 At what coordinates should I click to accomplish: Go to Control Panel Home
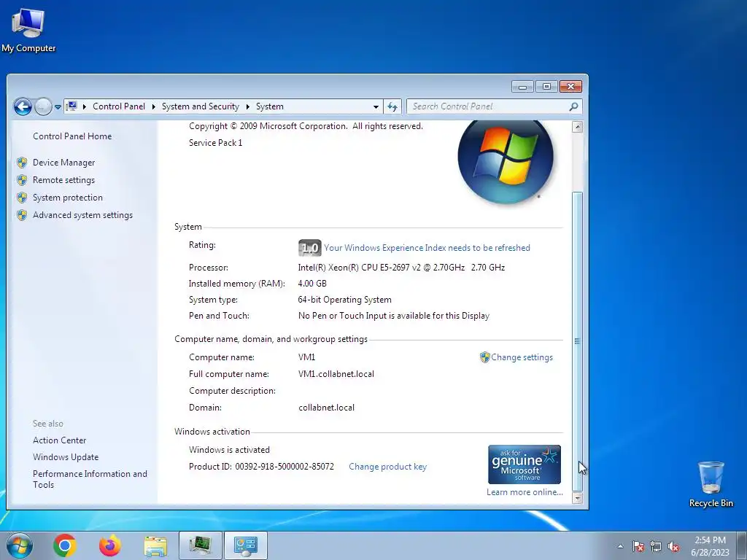pyautogui.click(x=72, y=136)
